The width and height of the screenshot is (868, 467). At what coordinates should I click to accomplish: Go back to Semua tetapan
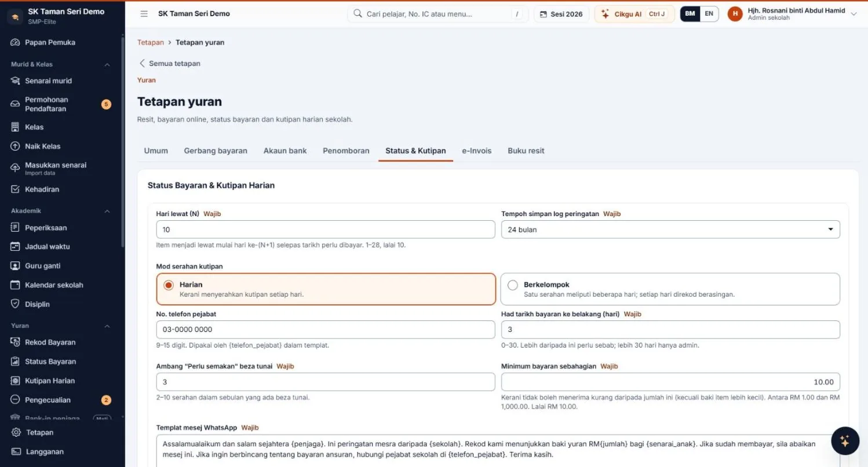[170, 63]
